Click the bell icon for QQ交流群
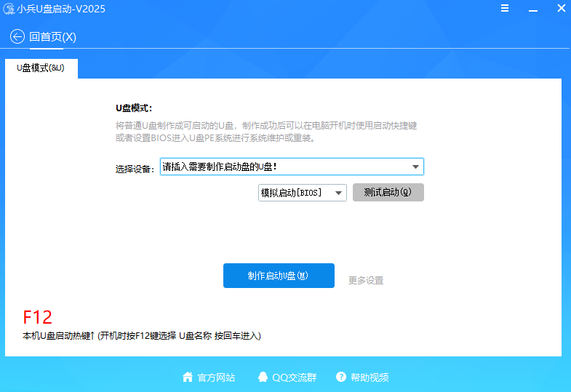Image resolution: width=571 pixels, height=392 pixels. coord(263,377)
